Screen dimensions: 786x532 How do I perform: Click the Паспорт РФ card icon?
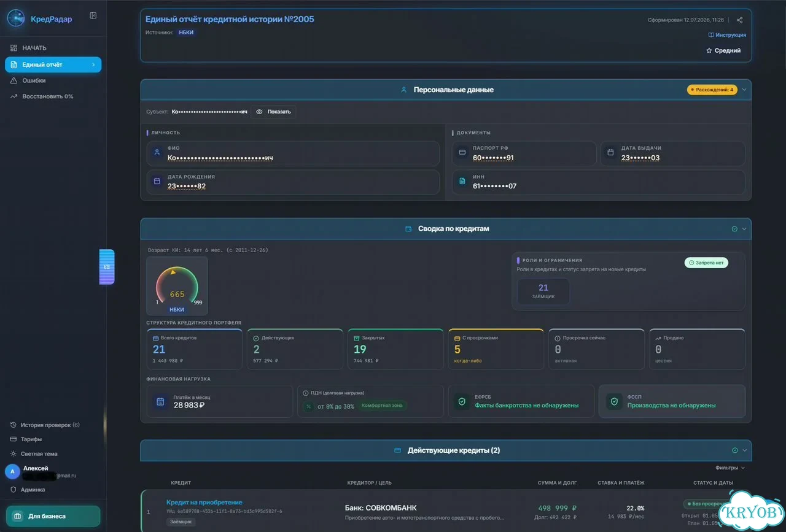462,153
